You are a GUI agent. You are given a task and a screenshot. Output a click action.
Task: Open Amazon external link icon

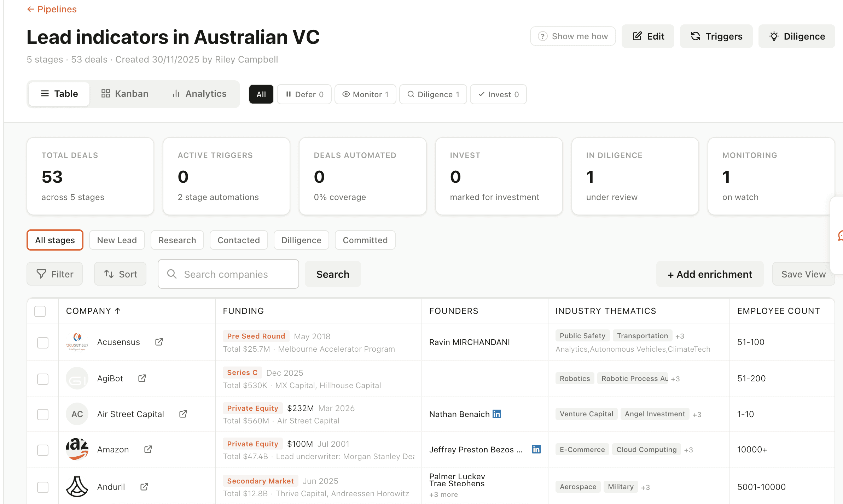point(148,449)
